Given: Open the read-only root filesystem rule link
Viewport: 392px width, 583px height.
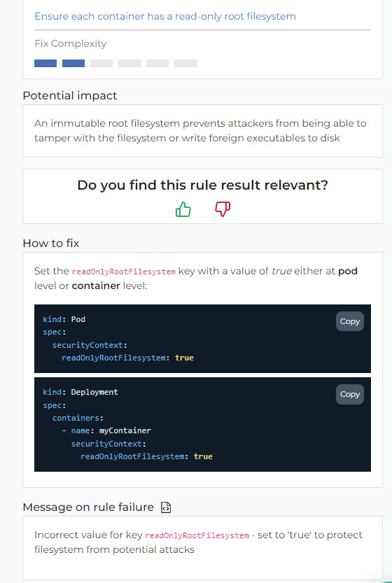Looking at the screenshot, I should (x=165, y=16).
